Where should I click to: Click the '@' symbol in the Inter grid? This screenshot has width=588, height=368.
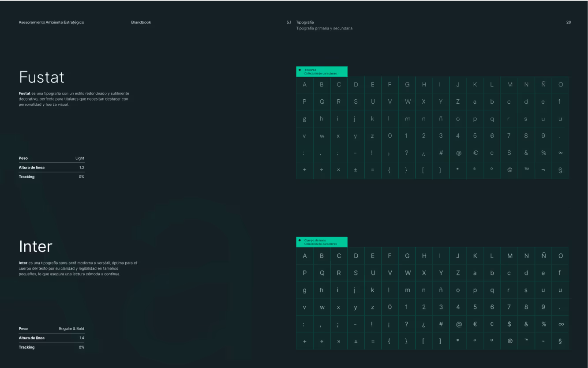[x=458, y=324]
